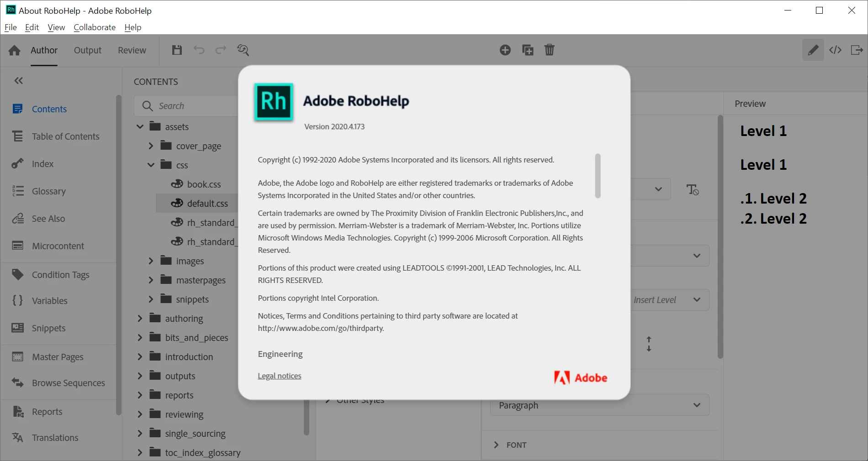868x461 pixels.
Task: Expand the outputs folder
Action: [x=140, y=376]
